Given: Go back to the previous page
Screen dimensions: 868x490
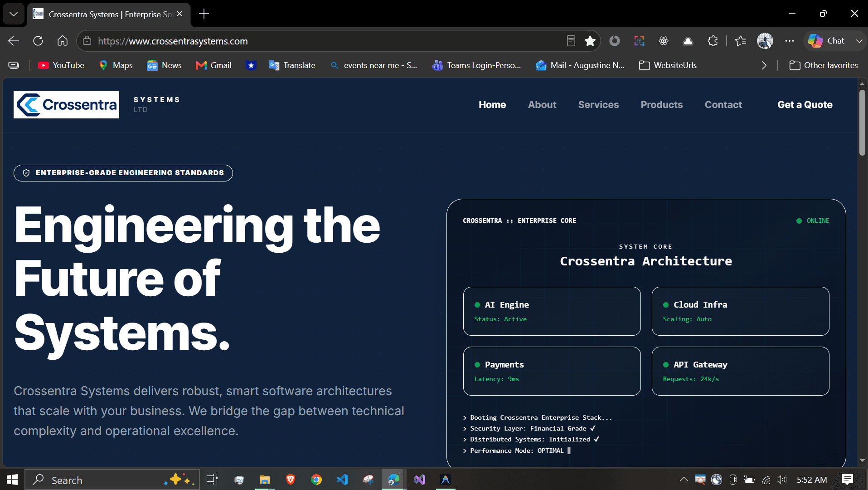Looking at the screenshot, I should point(14,41).
